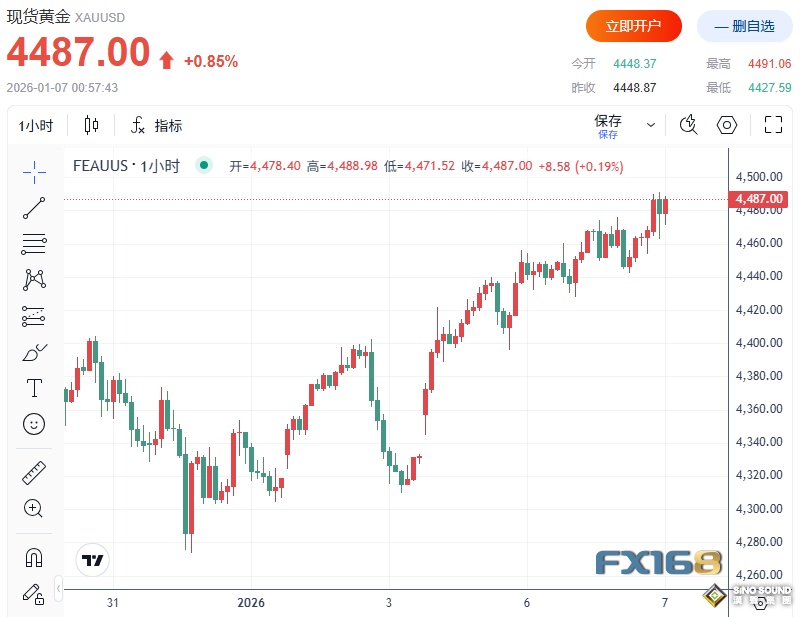The width and height of the screenshot is (801, 617).
Task: Enter fullscreen chart mode
Action: click(x=773, y=125)
